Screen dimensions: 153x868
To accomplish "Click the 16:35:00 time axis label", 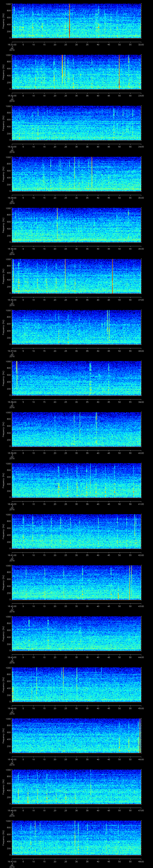I will pyautogui.click(x=12, y=249).
